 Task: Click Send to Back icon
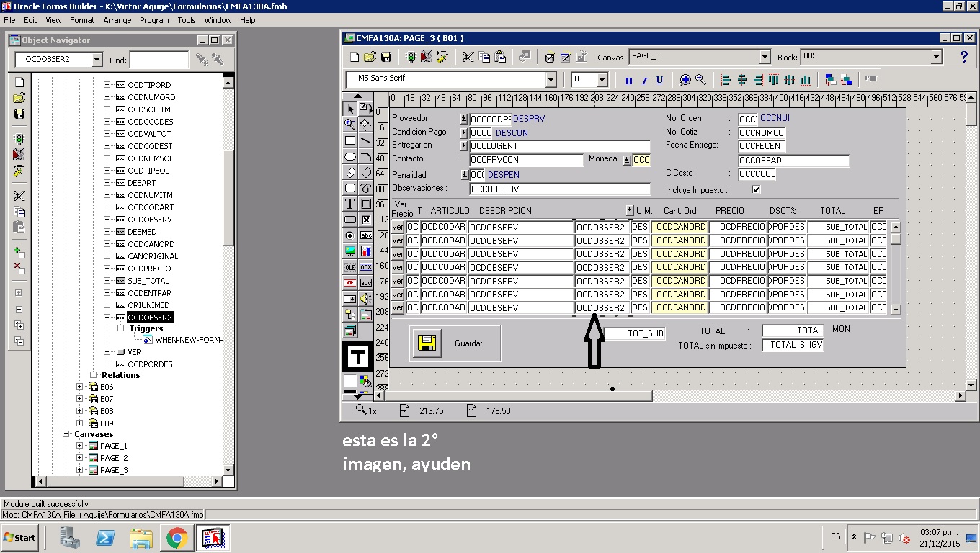pyautogui.click(x=846, y=80)
